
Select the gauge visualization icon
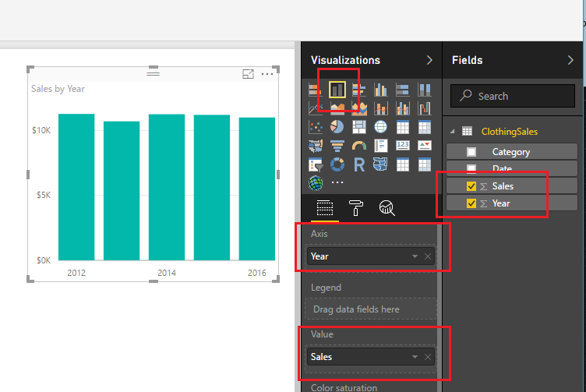click(x=359, y=146)
